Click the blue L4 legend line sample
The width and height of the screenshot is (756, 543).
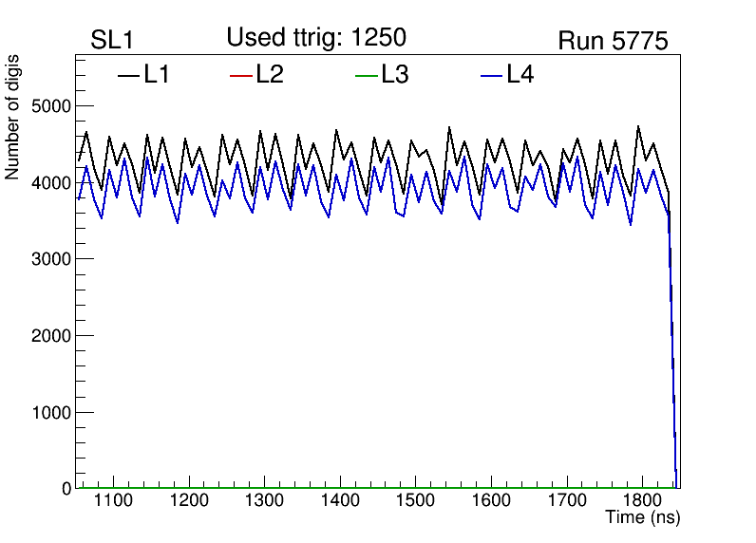pyautogui.click(x=491, y=76)
